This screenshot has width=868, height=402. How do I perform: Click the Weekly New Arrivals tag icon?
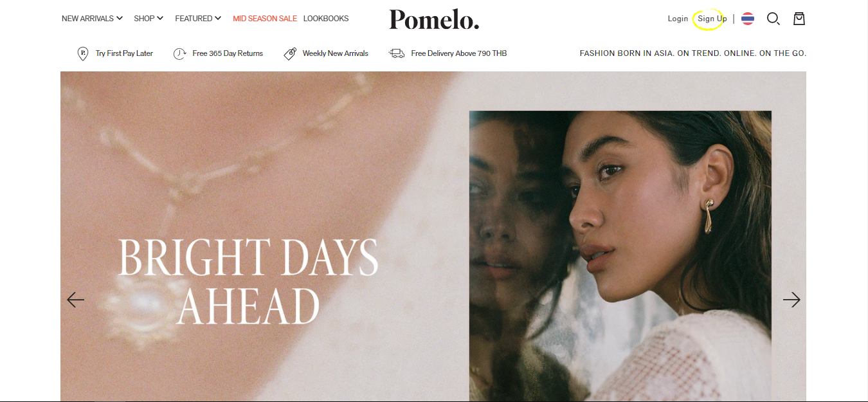point(290,53)
